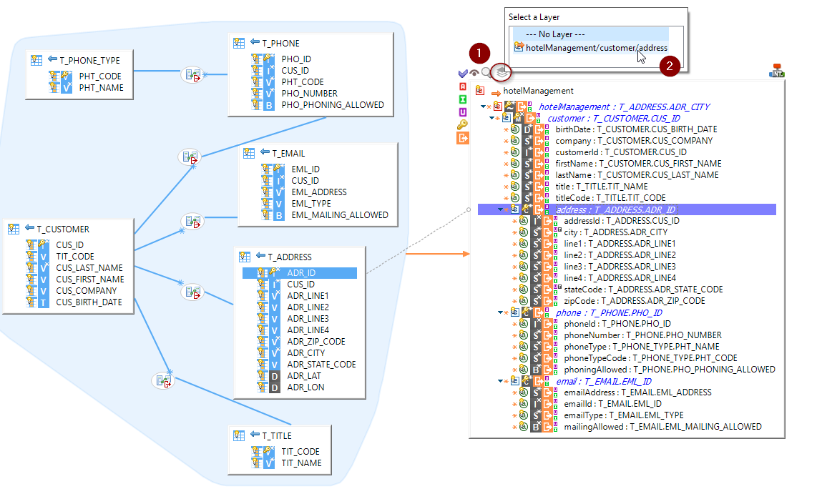
Task: Click the table icon of T_PHONE
Action: pos(239,43)
